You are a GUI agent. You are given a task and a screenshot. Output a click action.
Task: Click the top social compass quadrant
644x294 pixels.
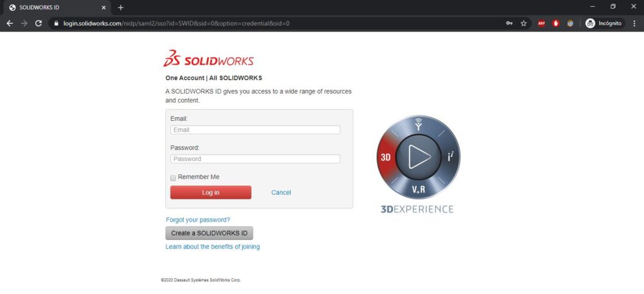(x=418, y=125)
